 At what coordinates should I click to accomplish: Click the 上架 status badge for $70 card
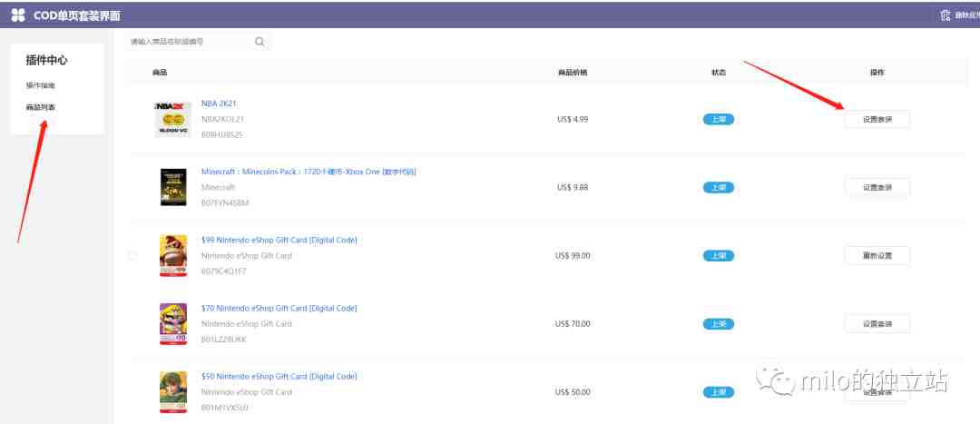(x=718, y=323)
